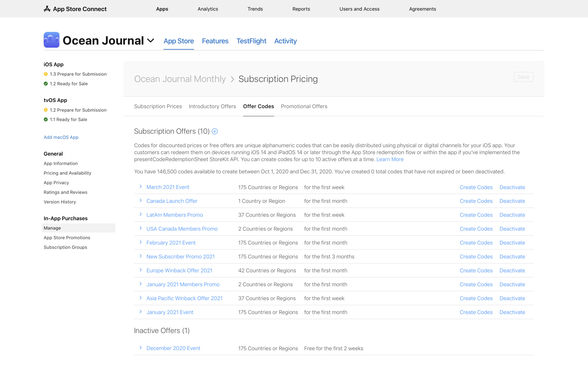588x368 pixels.
Task: Open App Information in sidebar
Action: (x=61, y=164)
